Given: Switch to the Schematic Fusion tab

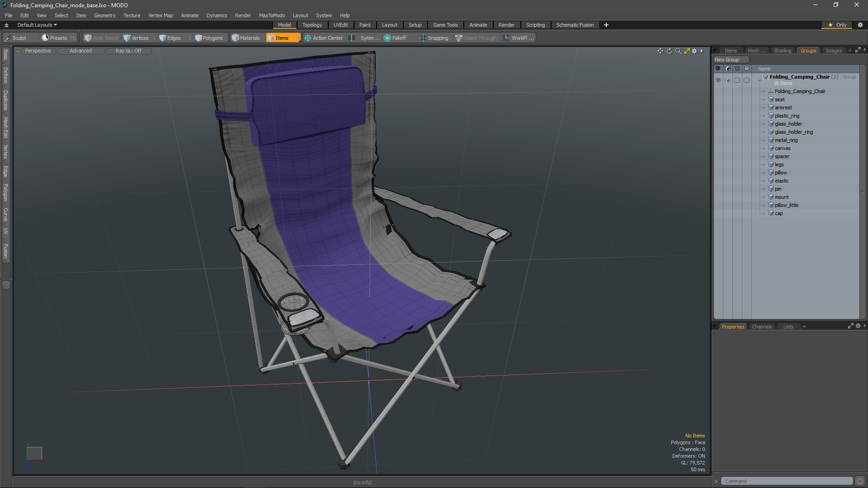Looking at the screenshot, I should [575, 25].
